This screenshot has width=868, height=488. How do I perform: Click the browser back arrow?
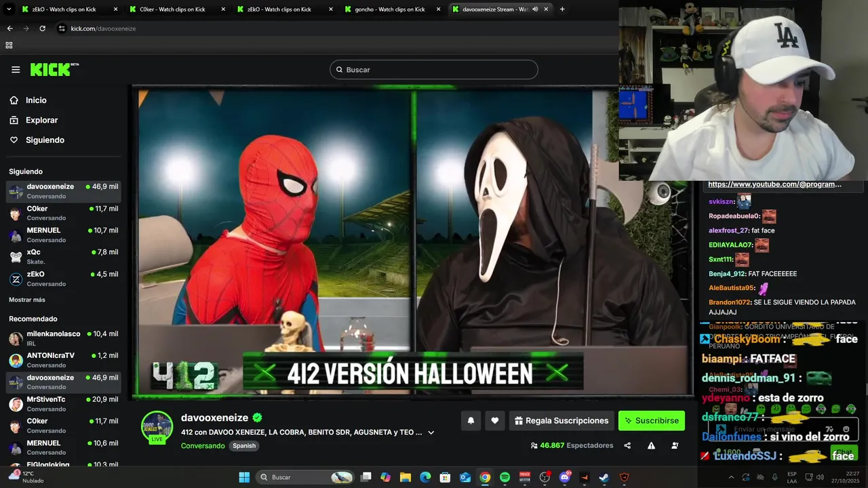point(9,28)
